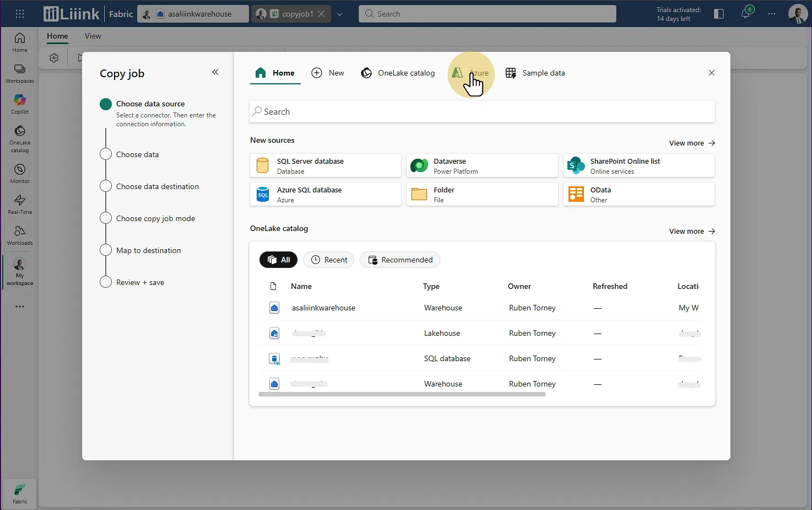This screenshot has height=510, width=812.
Task: Open Copilot from the left sidebar
Action: pos(20,104)
